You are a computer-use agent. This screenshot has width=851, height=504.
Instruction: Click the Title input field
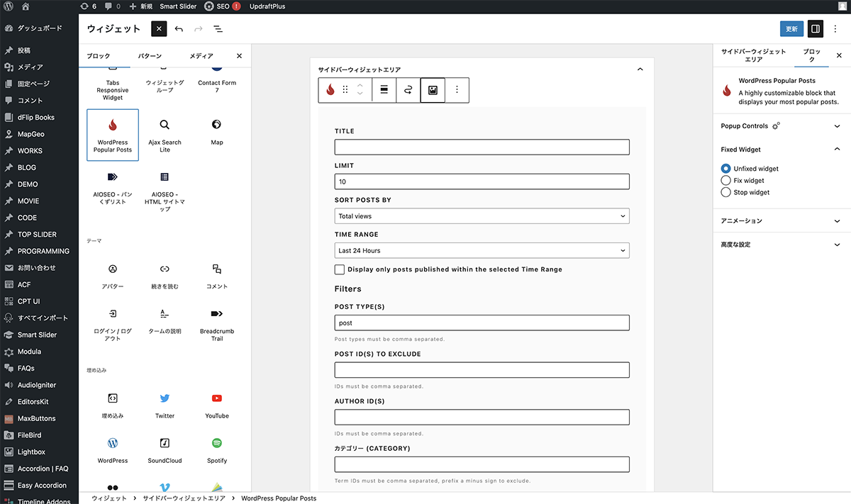click(482, 147)
